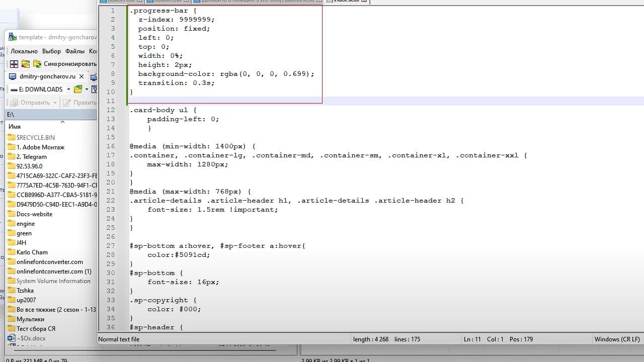
Task: Click the filter icon in WinSCP panel toolbar
Action: 94,89
